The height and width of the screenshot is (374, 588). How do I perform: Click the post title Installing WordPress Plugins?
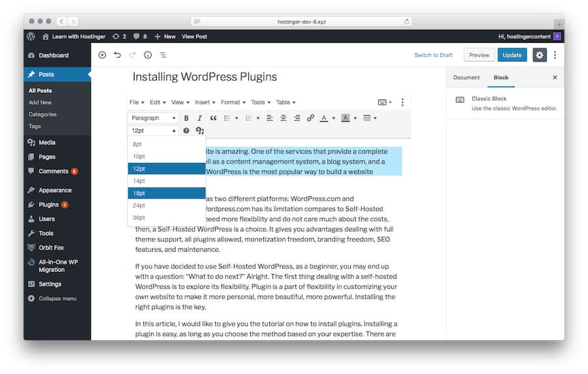(x=204, y=76)
